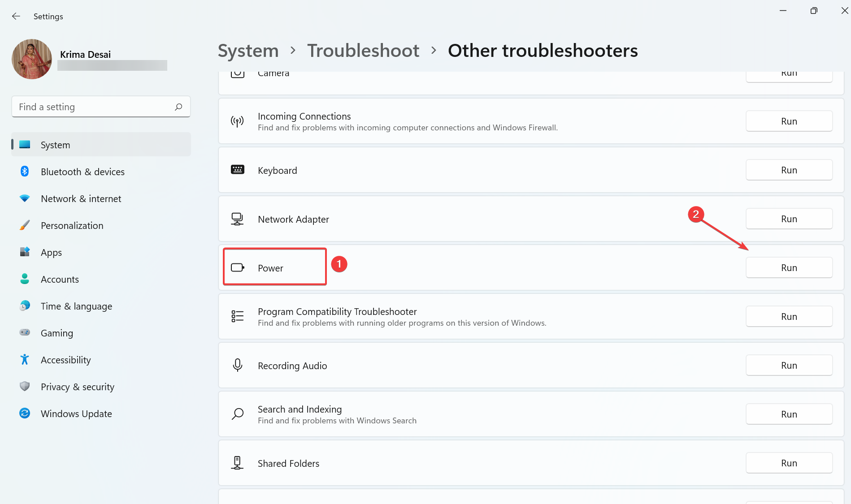
Task: Click the Krima Desai profile picture
Action: pos(32,59)
